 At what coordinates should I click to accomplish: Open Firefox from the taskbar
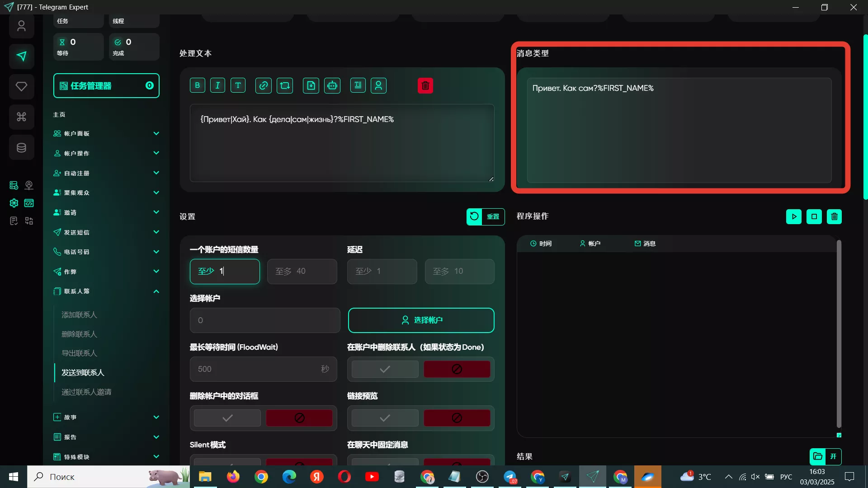[233, 477]
